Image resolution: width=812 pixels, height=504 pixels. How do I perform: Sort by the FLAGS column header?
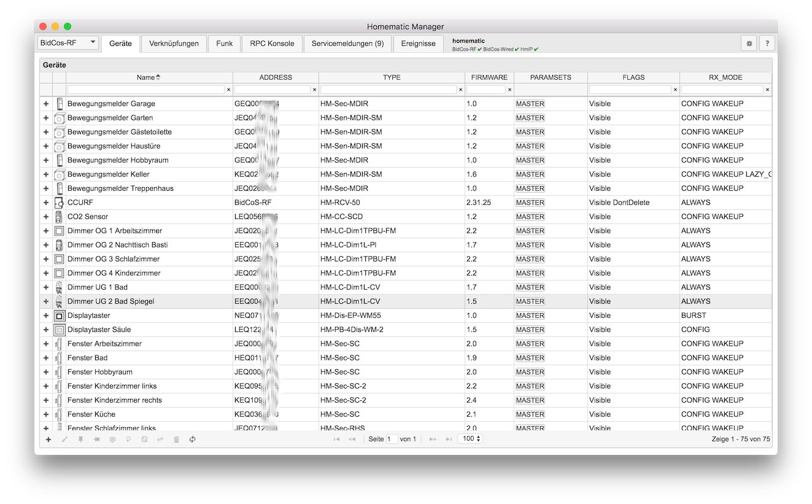click(633, 77)
